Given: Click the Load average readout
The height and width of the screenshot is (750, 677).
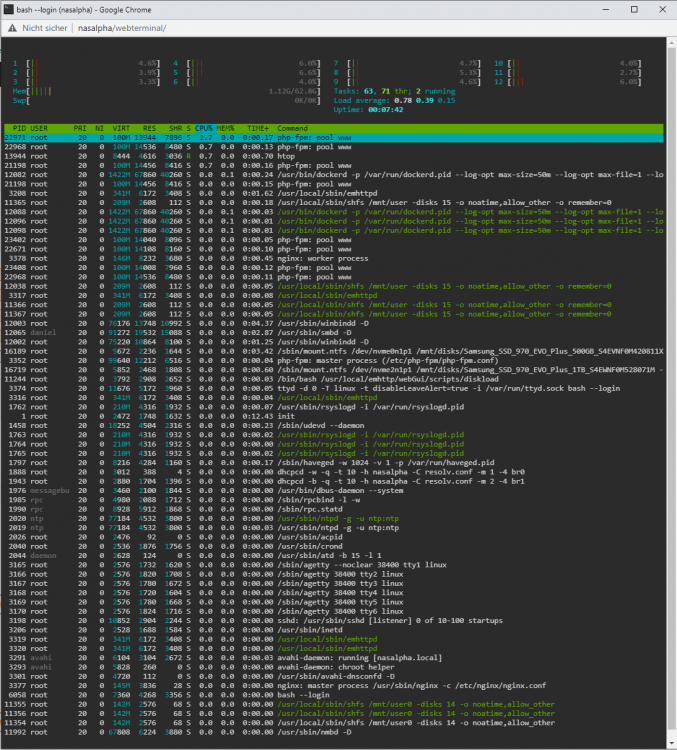Looking at the screenshot, I should coord(394,100).
